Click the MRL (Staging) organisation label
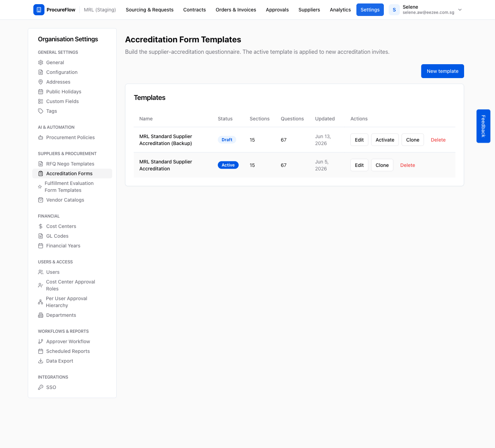The height and width of the screenshot is (448, 495). coord(100,10)
